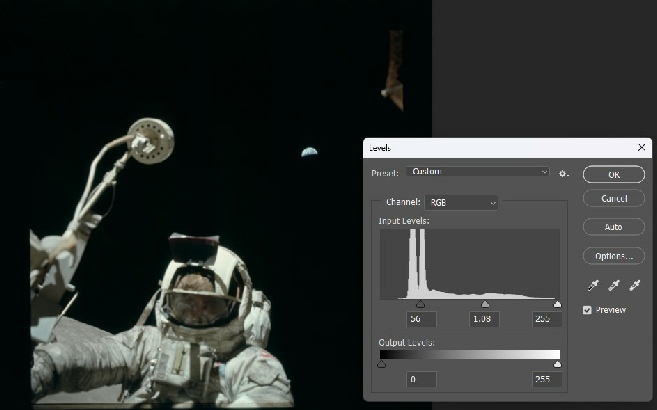Close the Levels dialog with X
This screenshot has height=410, width=657.
[x=641, y=147]
